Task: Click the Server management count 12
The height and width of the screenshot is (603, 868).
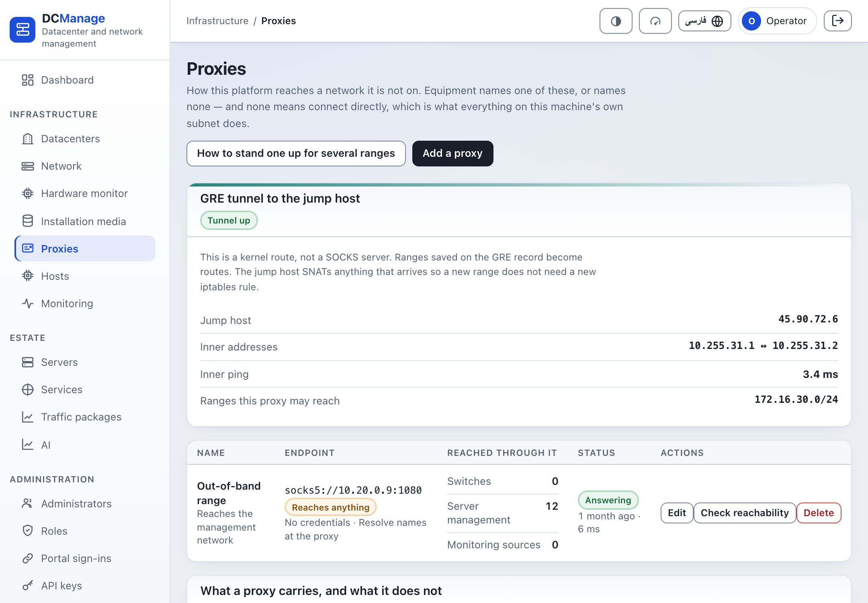Action: click(552, 506)
